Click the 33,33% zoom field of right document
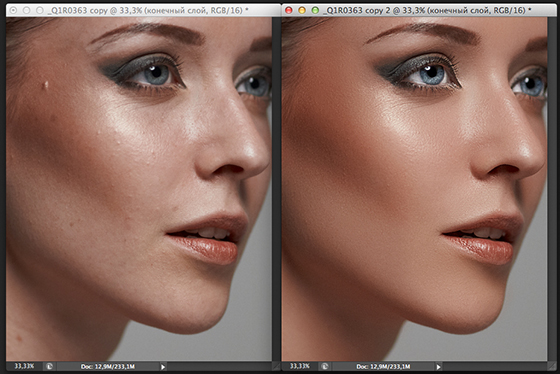 pos(300,366)
